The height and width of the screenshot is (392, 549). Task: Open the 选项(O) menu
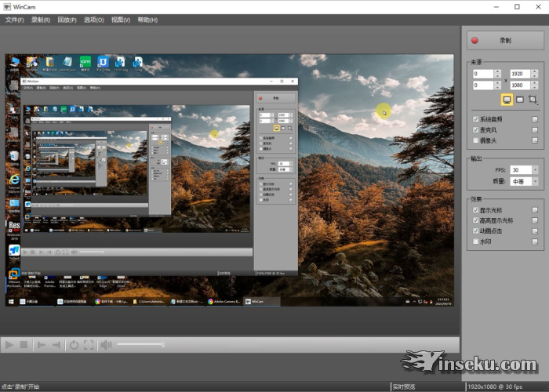point(93,20)
